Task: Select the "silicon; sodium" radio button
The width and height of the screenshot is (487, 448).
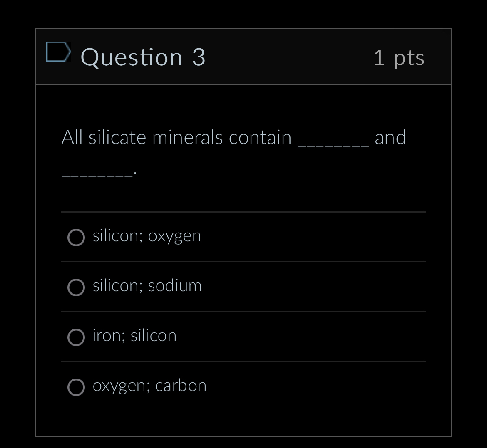Action: tap(76, 287)
